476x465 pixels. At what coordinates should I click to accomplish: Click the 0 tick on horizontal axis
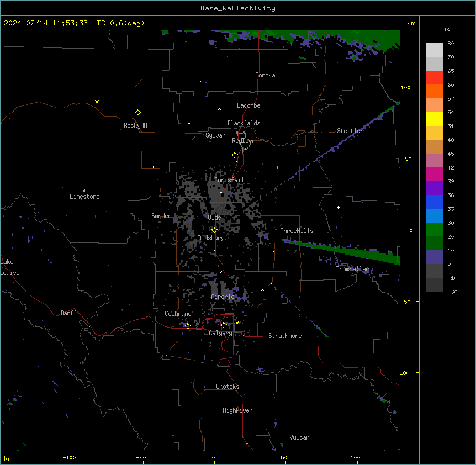tap(213, 457)
